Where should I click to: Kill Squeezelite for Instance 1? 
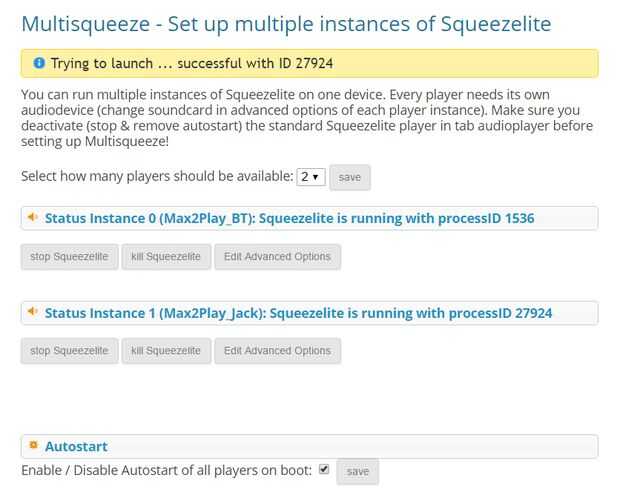tap(167, 351)
